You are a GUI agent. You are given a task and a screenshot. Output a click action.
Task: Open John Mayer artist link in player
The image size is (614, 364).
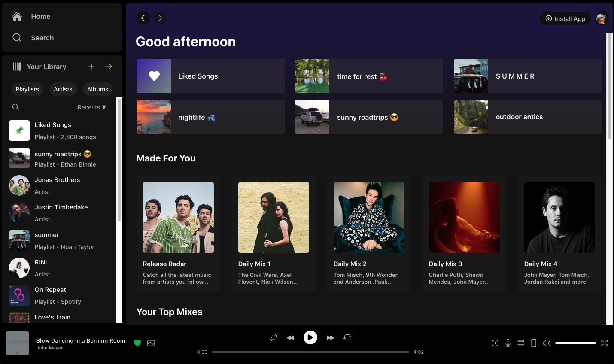(x=49, y=348)
